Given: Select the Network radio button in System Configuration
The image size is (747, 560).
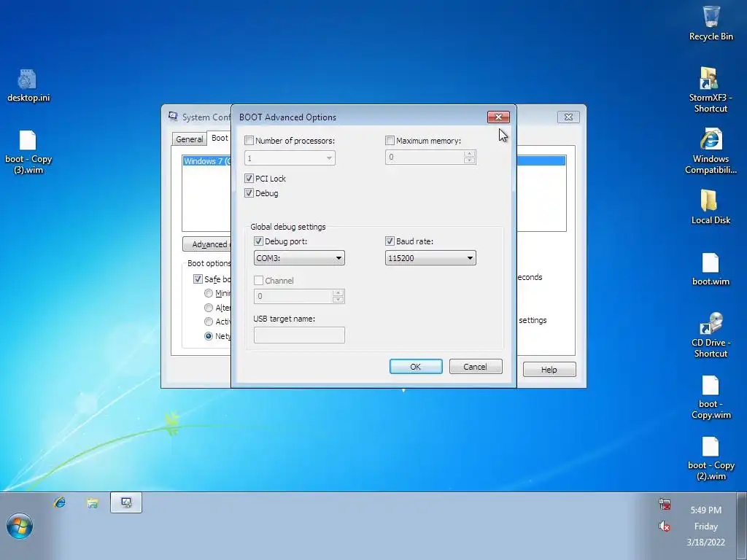Looking at the screenshot, I should 208,335.
